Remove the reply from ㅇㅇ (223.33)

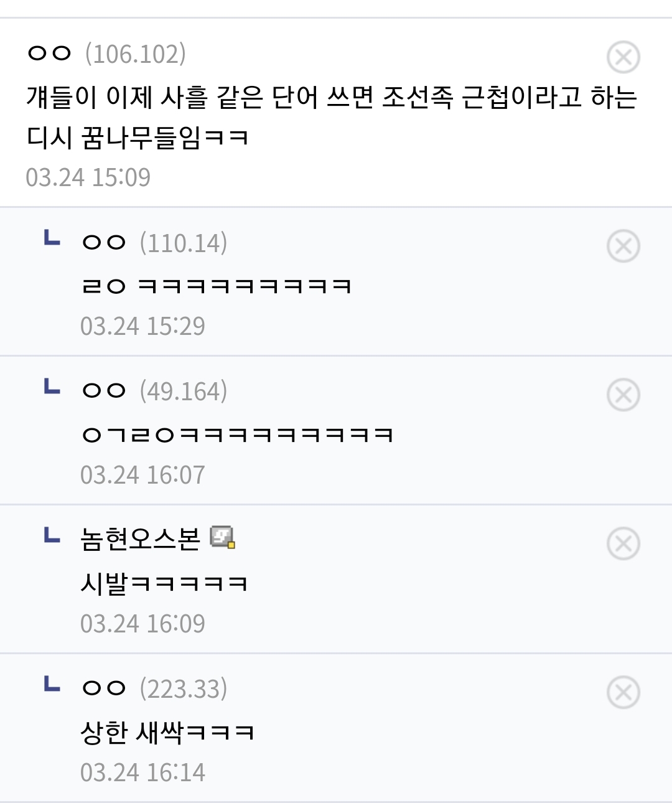click(x=623, y=692)
